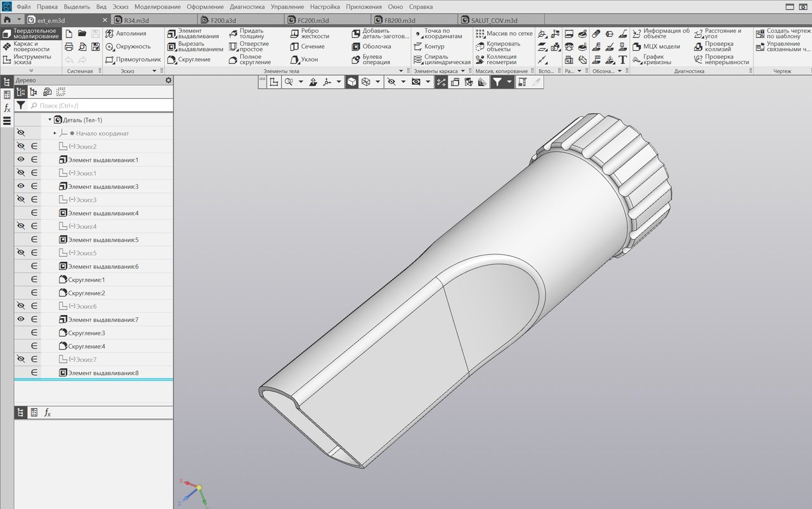Hide Элемент выдавливания:1 via eye
This screenshot has width=812, height=509.
pyautogui.click(x=21, y=160)
